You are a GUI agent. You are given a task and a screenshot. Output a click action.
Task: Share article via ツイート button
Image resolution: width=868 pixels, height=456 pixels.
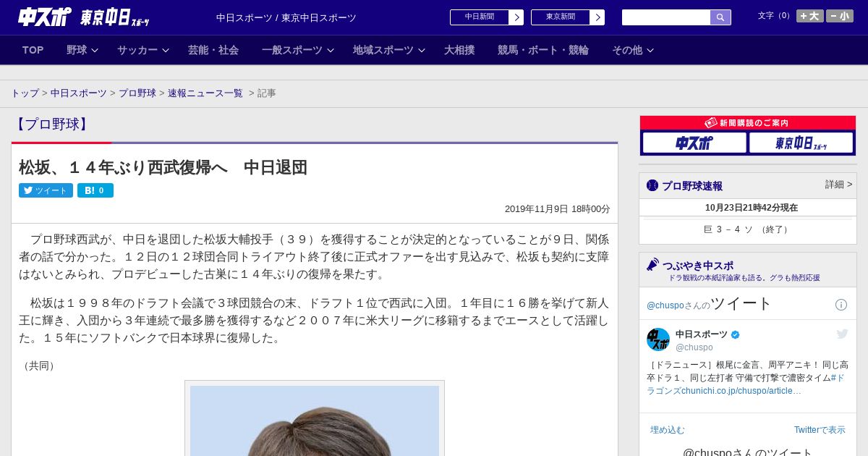coord(46,190)
